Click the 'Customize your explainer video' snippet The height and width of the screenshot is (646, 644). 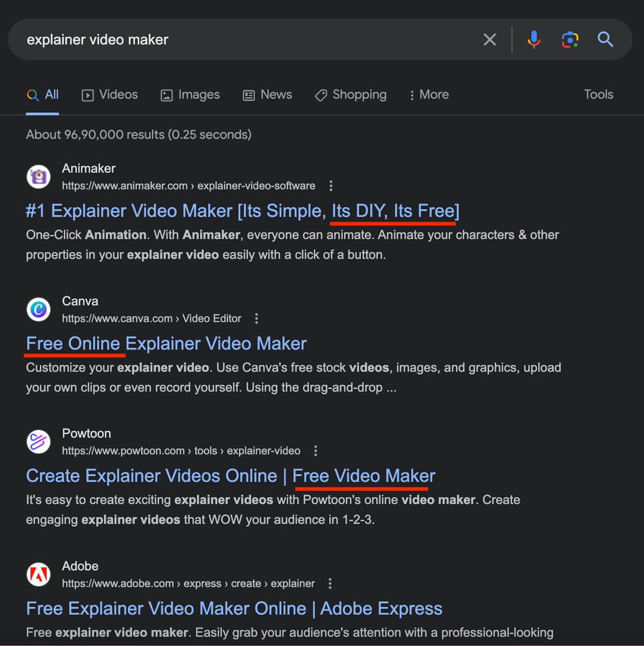294,378
